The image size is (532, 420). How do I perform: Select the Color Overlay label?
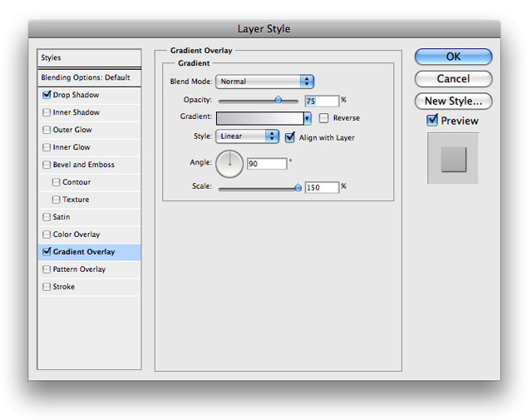[x=76, y=235]
